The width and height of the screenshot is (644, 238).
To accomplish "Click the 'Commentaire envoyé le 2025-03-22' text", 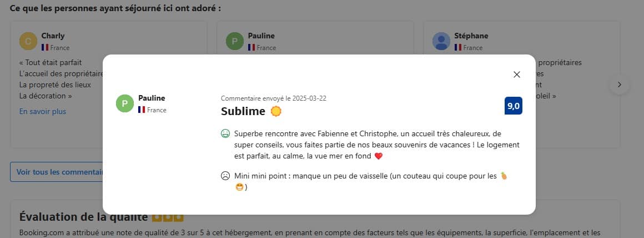I will (x=274, y=98).
